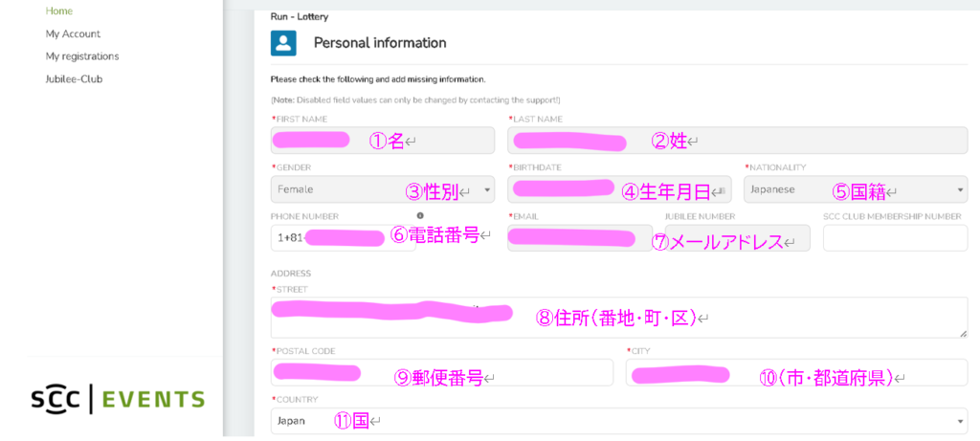The width and height of the screenshot is (980, 441).
Task: Click the First Name input field
Action: point(382,141)
